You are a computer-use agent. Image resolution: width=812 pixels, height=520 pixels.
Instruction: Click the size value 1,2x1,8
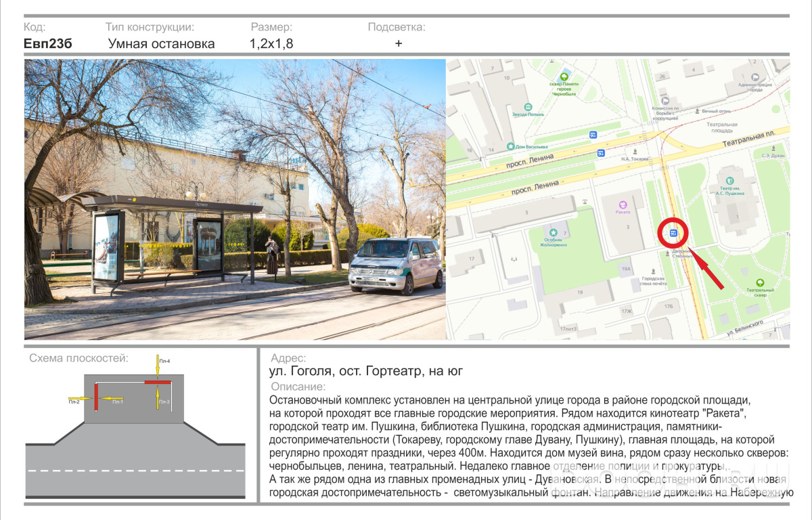(x=271, y=44)
